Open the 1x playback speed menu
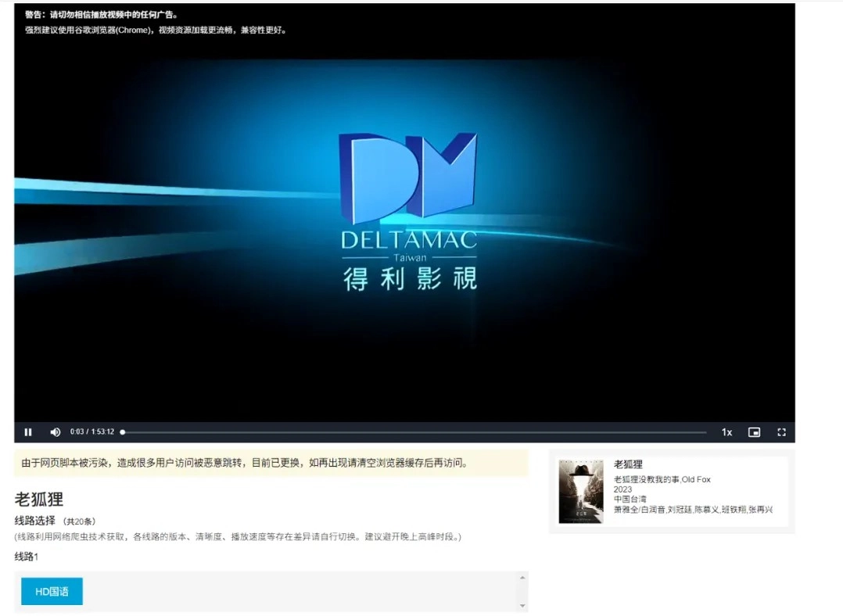The image size is (843, 616). 726,432
